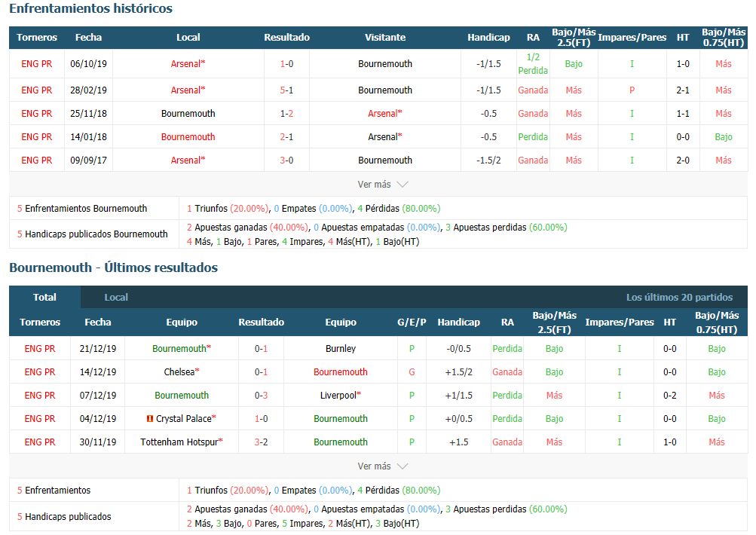Open Los últimos 20 partidos selector
The height and width of the screenshot is (535, 756).
click(x=679, y=297)
